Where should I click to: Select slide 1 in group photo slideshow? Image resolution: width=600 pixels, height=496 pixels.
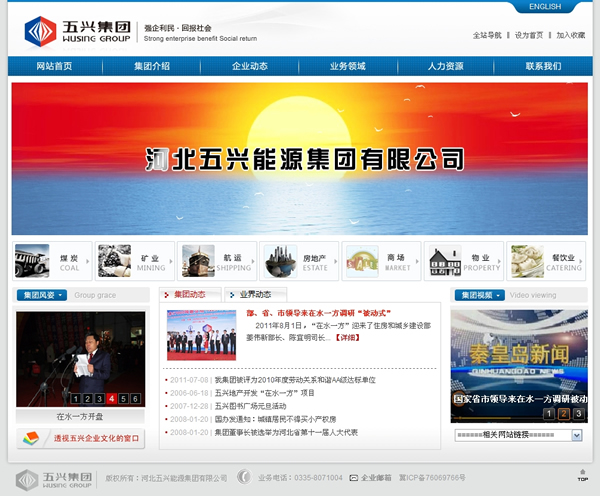click(x=75, y=399)
